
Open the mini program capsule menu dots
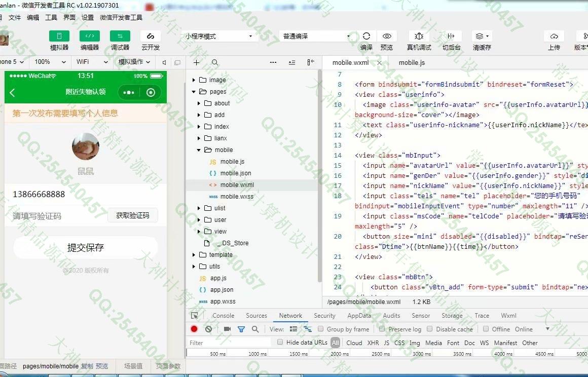[x=129, y=92]
